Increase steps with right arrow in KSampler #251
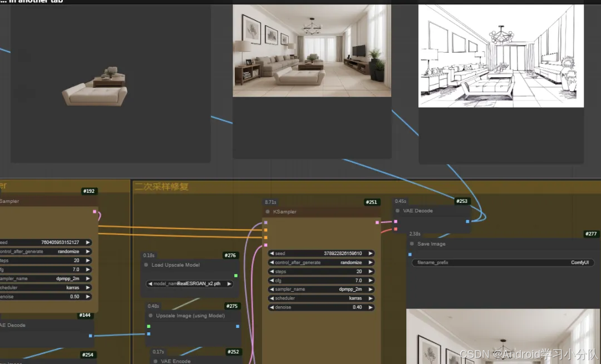This screenshot has height=364, width=601. [x=370, y=271]
